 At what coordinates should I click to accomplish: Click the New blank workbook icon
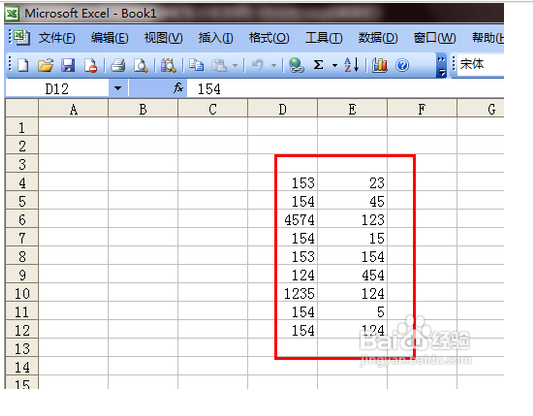pyautogui.click(x=23, y=65)
